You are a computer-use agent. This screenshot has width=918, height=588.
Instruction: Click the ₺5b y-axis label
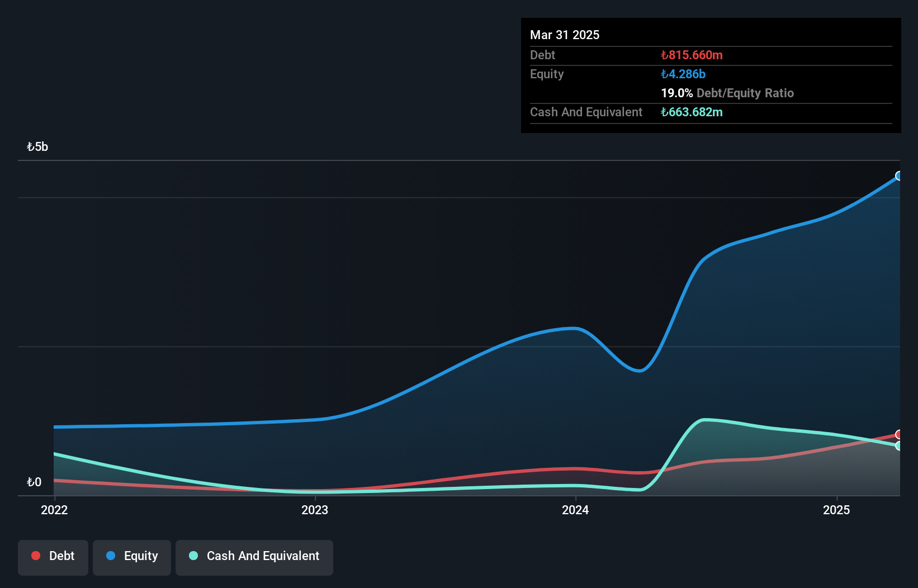pyautogui.click(x=37, y=147)
